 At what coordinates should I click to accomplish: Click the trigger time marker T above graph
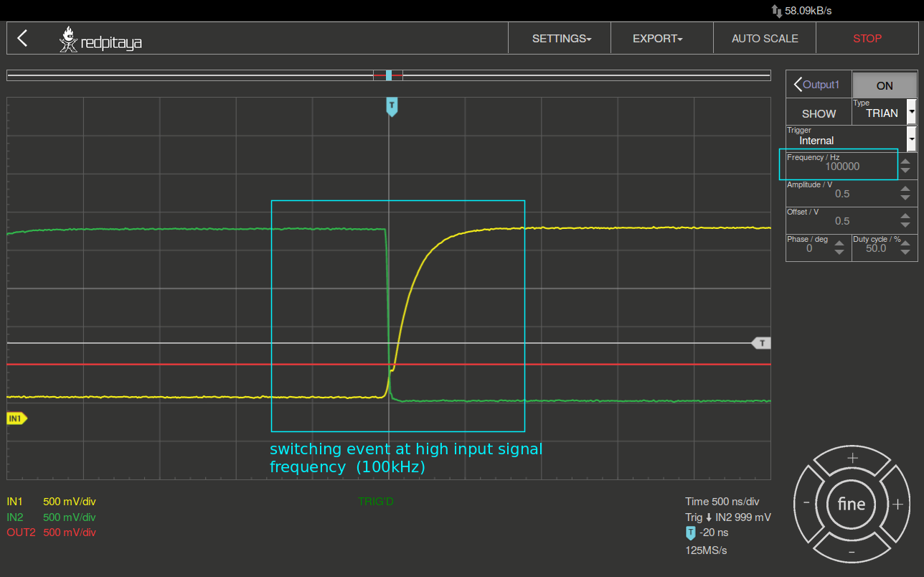click(392, 107)
